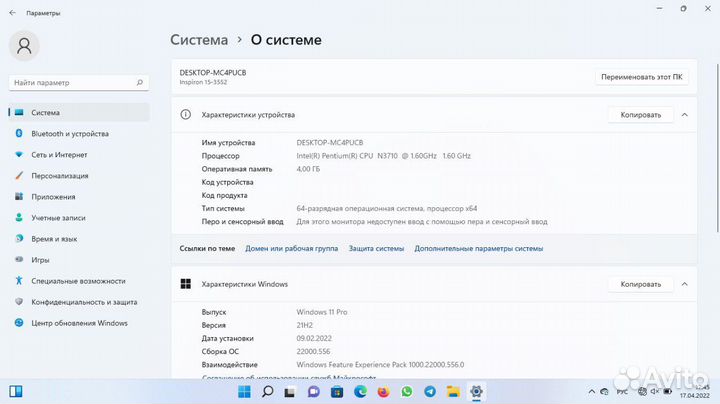Click the Settings gear on taskbar
This screenshot has height=404, width=720.
click(x=476, y=392)
